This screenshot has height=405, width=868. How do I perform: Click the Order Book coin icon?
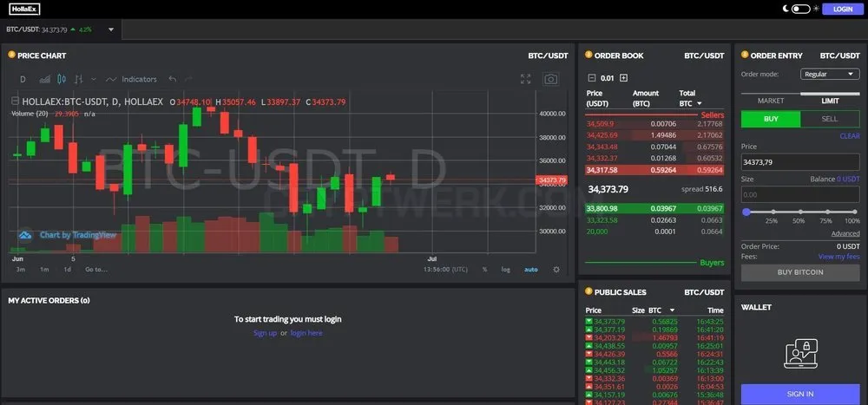point(589,55)
